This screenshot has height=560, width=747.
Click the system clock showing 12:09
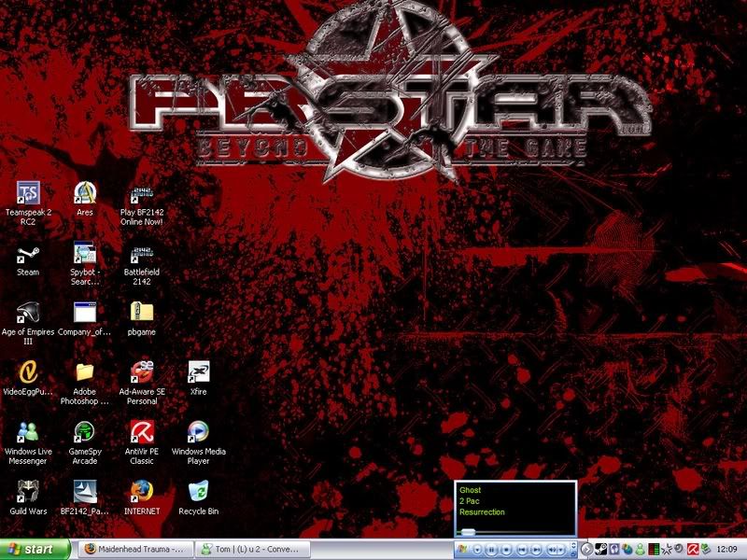(x=726, y=550)
